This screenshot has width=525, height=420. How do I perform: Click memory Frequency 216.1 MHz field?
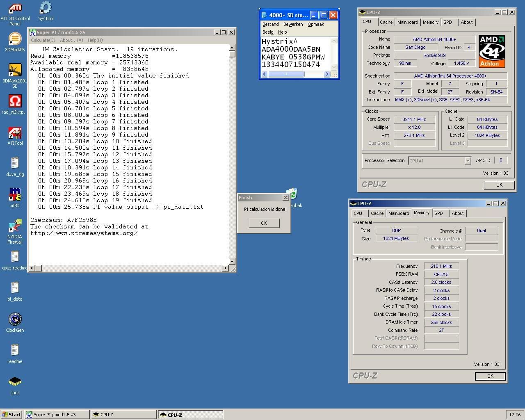click(x=441, y=267)
